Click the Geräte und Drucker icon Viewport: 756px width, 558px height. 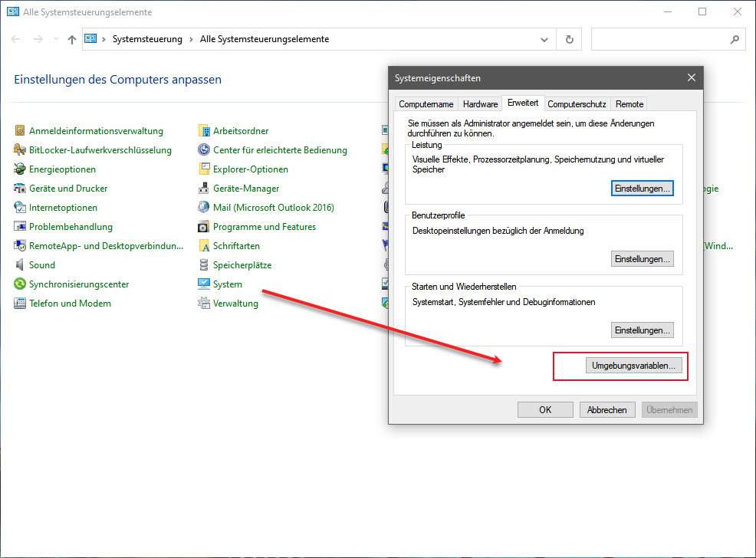tap(20, 189)
